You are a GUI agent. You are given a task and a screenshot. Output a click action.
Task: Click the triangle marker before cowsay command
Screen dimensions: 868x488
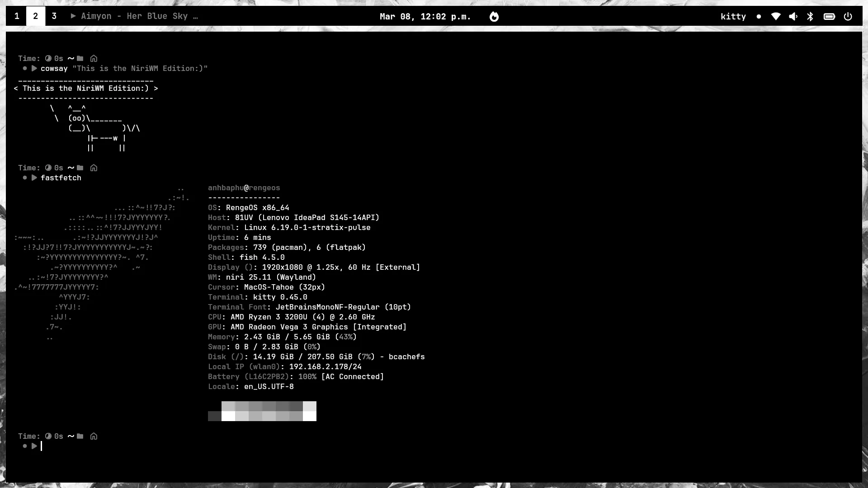34,69
